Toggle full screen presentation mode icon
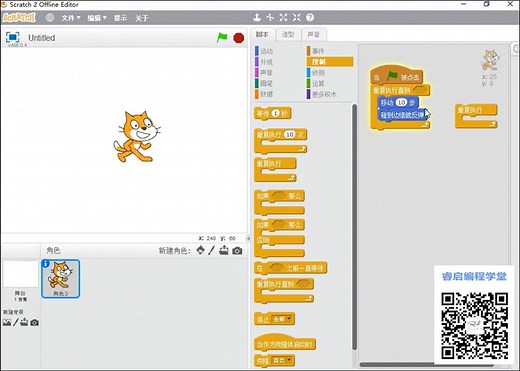The height and width of the screenshot is (371, 520). [13, 37]
